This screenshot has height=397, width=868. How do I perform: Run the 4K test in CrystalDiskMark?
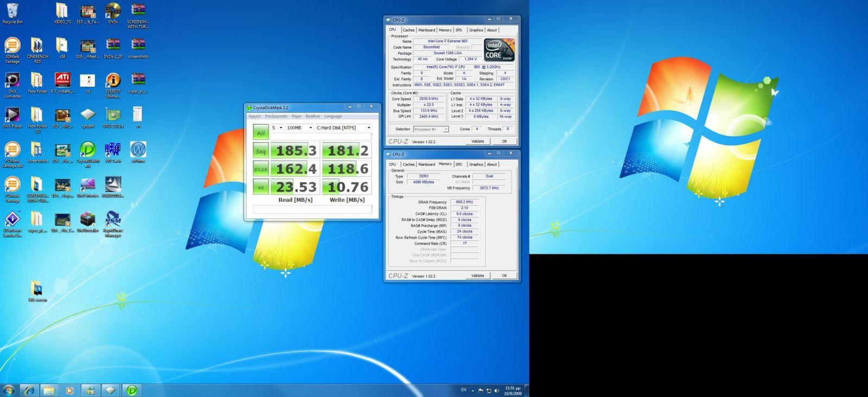tap(261, 187)
